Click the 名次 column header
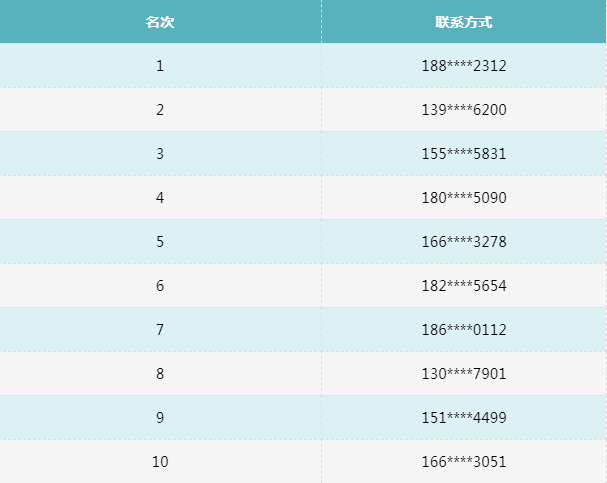 point(160,22)
